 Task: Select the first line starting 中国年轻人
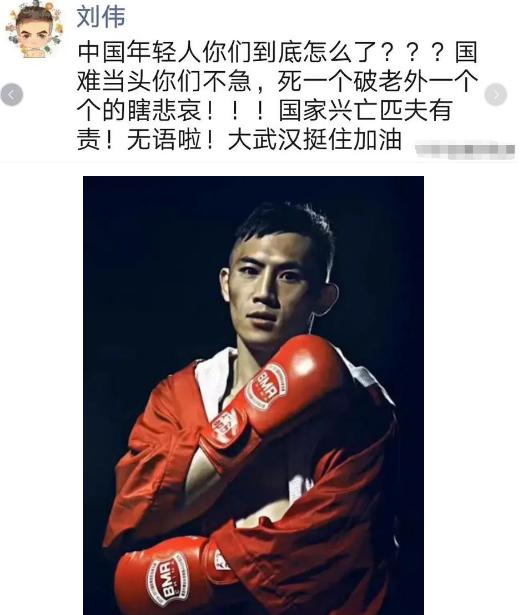tap(277, 52)
